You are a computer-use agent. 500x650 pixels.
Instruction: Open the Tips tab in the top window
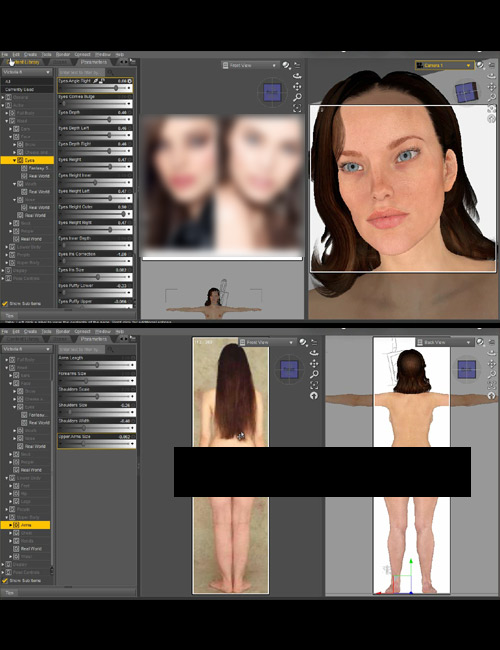10,315
